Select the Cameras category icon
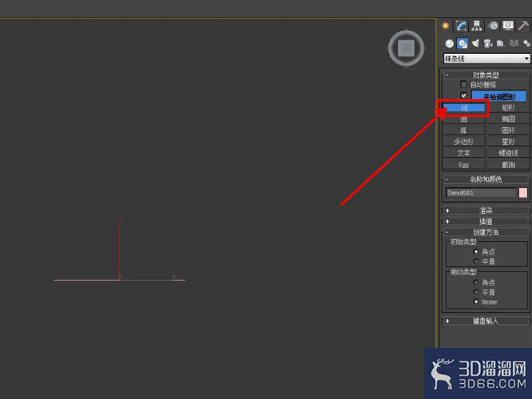The image size is (532, 399). click(488, 44)
